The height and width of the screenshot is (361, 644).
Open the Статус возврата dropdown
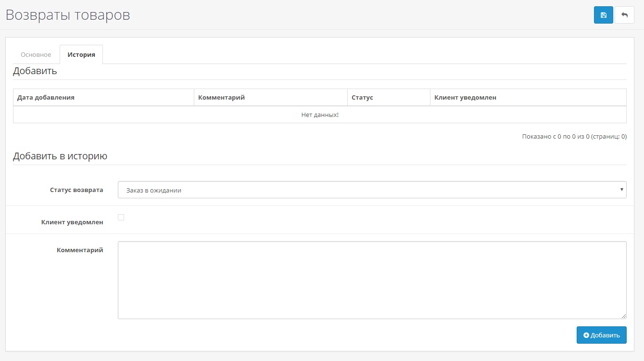[372, 190]
